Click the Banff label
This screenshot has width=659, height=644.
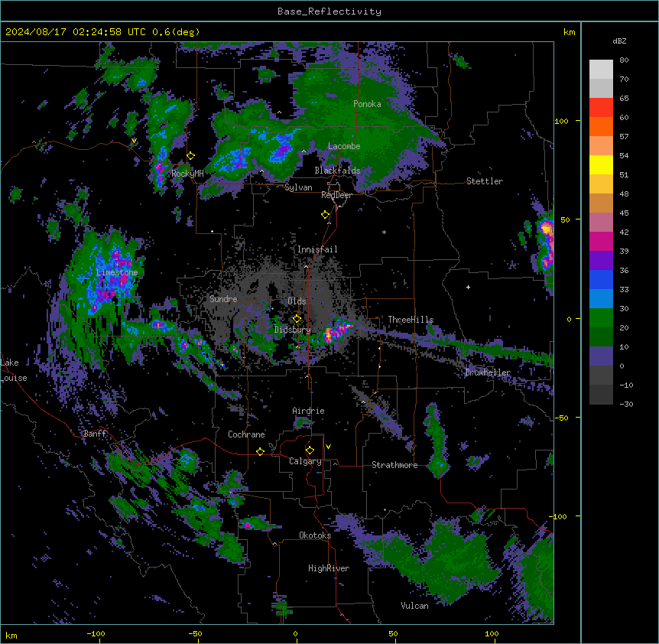pos(95,434)
